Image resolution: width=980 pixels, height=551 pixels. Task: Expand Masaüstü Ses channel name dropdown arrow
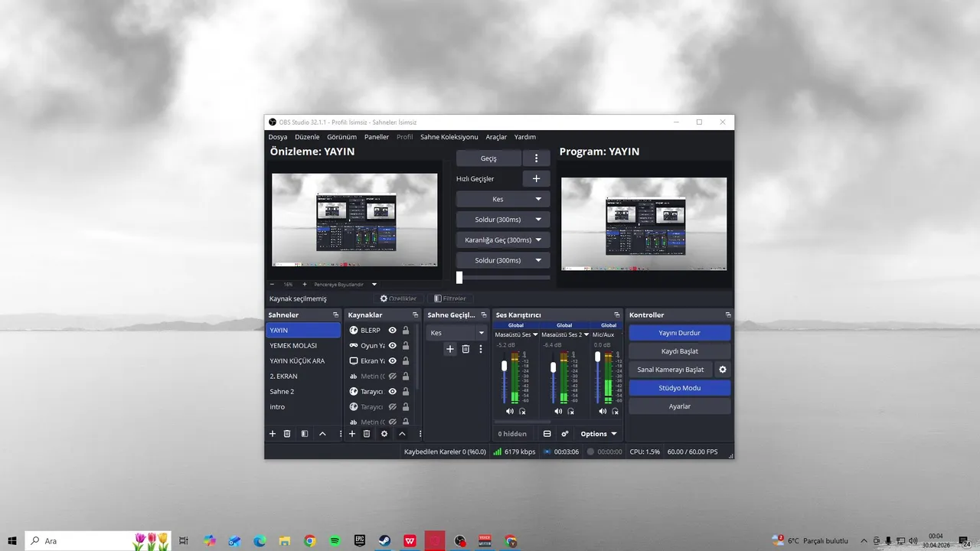[x=535, y=334]
